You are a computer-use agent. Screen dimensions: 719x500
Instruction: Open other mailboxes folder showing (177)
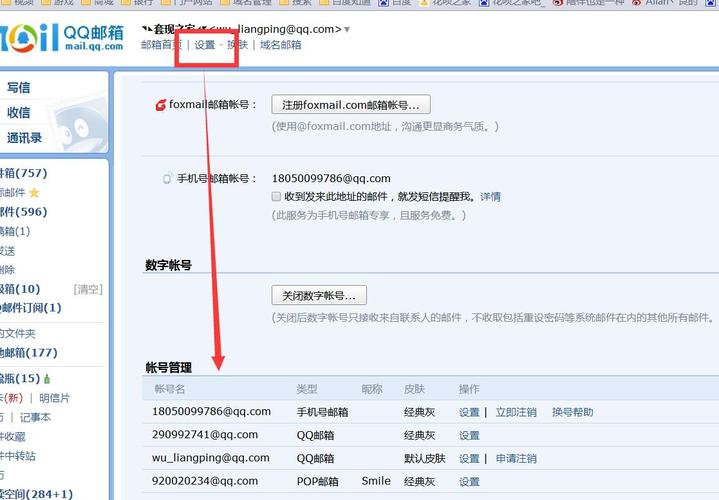(29, 353)
